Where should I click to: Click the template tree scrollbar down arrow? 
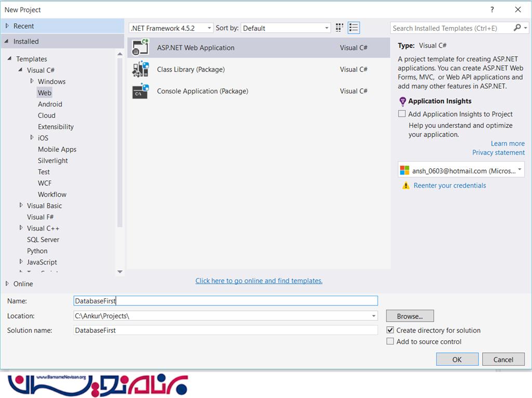(x=120, y=272)
